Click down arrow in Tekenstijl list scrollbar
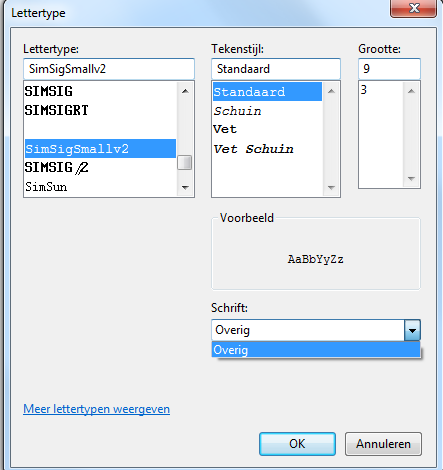Viewport: 443px width, 470px height. [x=331, y=188]
